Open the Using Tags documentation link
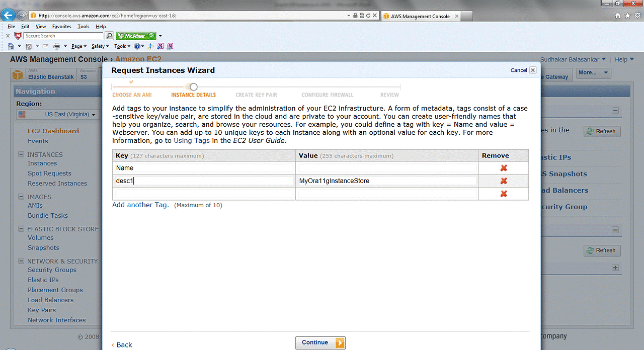The image size is (644, 350). (192, 140)
